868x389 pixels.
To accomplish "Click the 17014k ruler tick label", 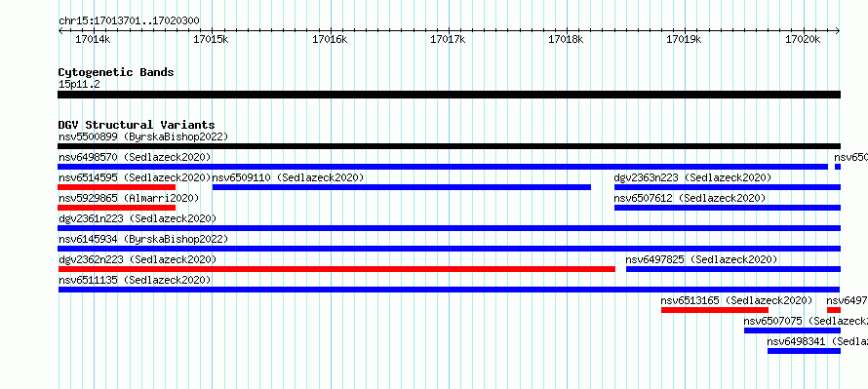I will tap(93, 39).
